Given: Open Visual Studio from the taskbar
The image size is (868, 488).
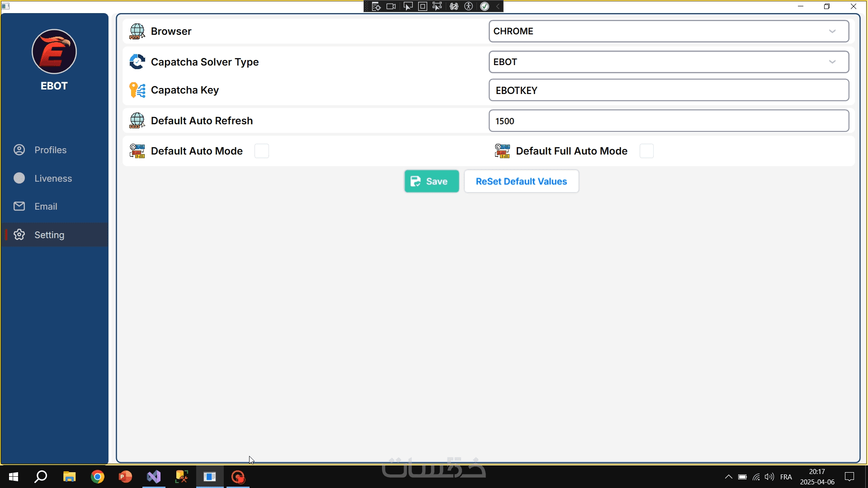Looking at the screenshot, I should click(154, 477).
